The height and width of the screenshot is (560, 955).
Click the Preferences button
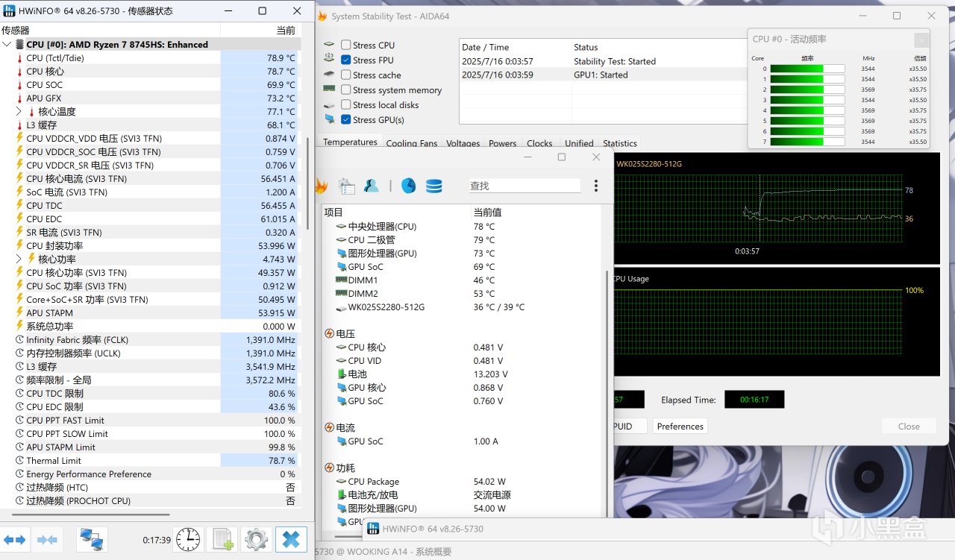(680, 427)
